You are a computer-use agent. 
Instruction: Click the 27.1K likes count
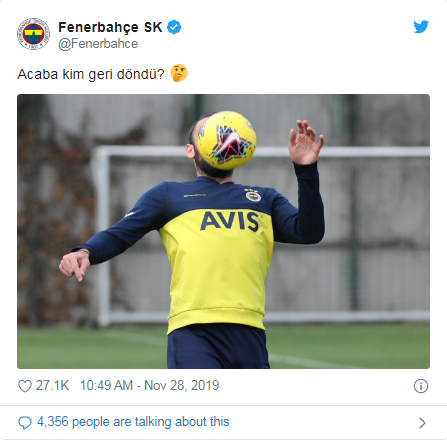pos(52,386)
